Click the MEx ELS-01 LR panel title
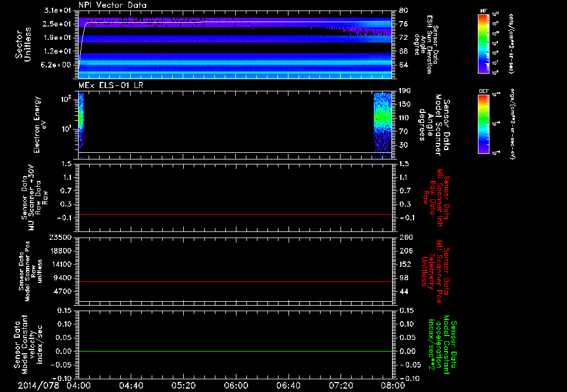This screenshot has height=392, width=567. pos(111,86)
